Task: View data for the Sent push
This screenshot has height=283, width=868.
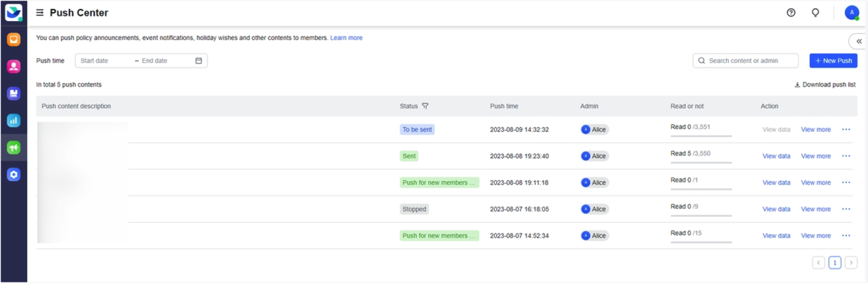Action: pos(776,156)
